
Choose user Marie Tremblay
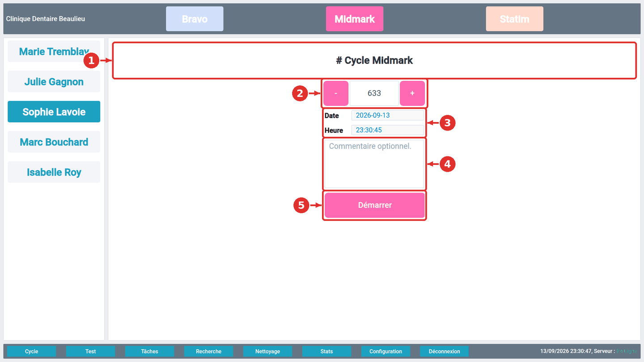pos(54,51)
